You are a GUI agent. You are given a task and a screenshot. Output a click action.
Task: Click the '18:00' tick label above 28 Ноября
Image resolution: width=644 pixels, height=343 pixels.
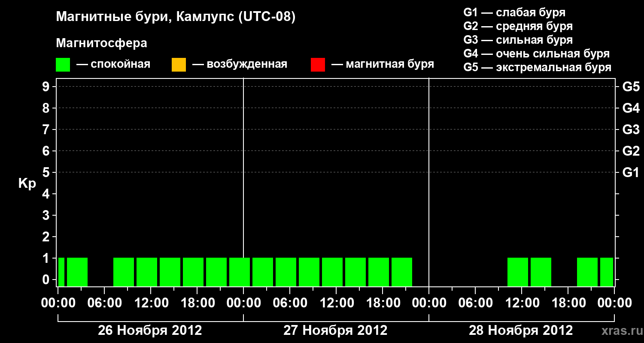(568, 303)
